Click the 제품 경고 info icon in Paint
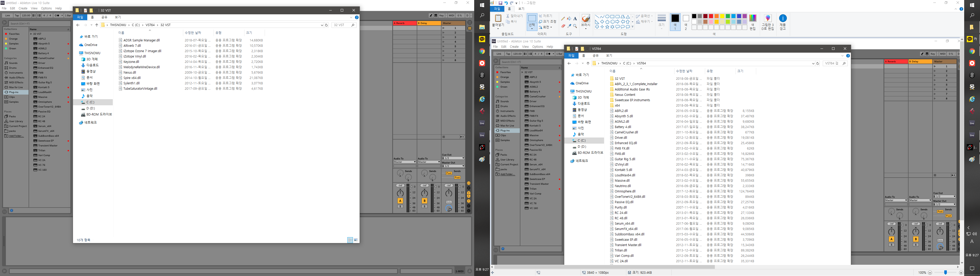Viewport: 980px width, 276px height. tap(782, 18)
